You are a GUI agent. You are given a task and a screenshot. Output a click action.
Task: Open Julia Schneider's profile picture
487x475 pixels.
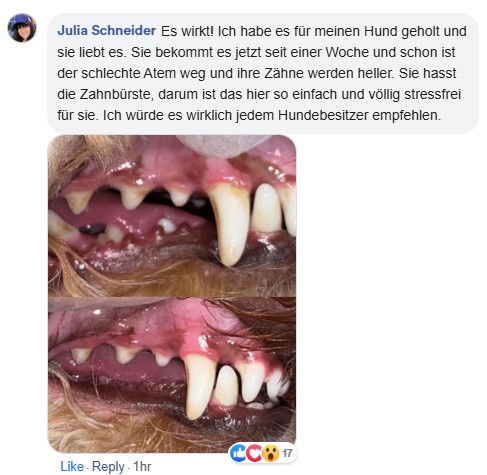22,28
